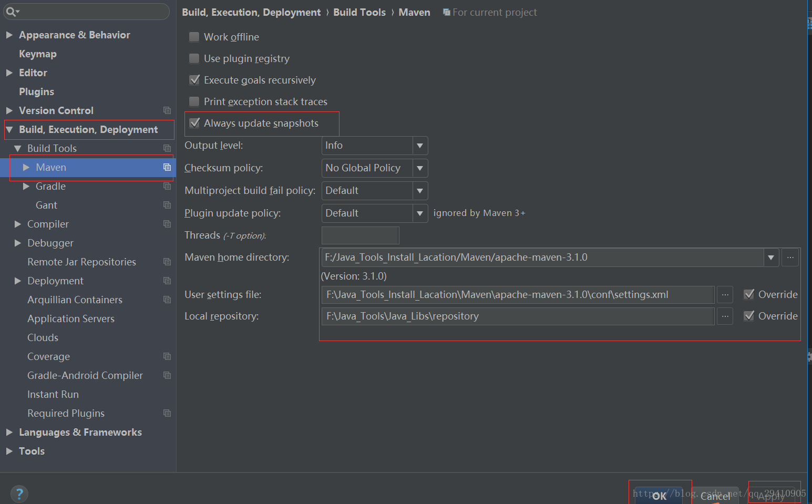Image resolution: width=812 pixels, height=504 pixels.
Task: Select Plugins settings page
Action: [x=37, y=91]
